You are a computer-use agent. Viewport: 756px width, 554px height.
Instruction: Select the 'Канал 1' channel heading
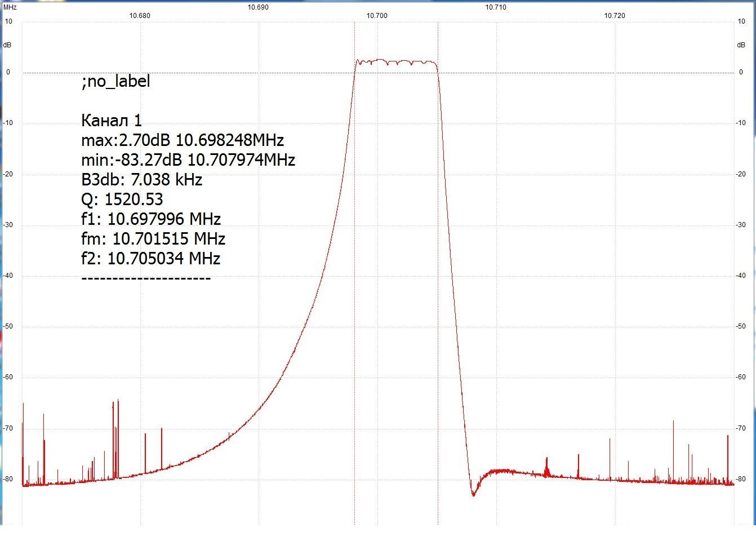pyautogui.click(x=112, y=121)
